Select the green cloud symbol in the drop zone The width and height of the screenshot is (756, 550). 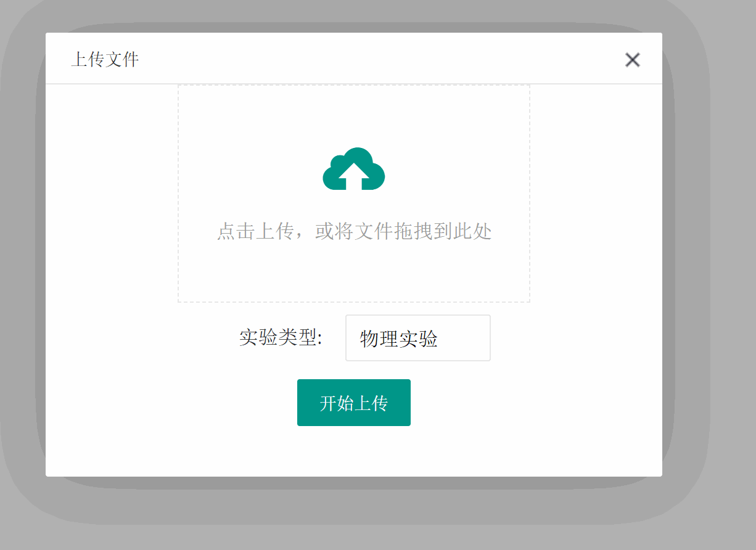point(353,168)
